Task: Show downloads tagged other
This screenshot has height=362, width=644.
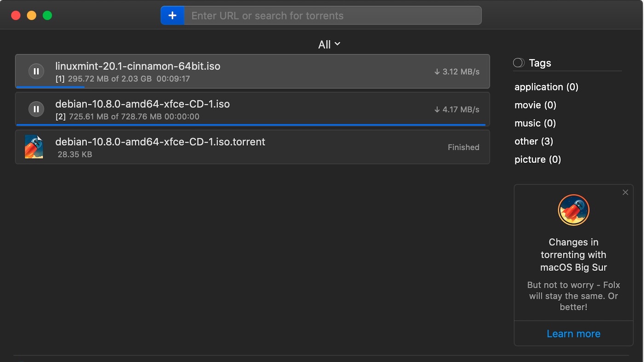Action: (534, 141)
